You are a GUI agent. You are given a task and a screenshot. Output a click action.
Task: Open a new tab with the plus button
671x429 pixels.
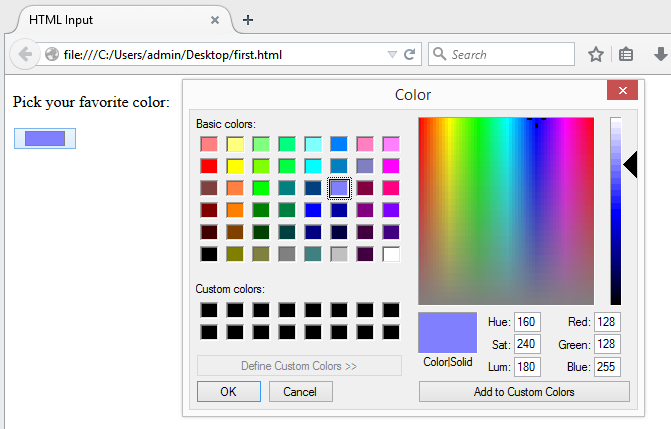pyautogui.click(x=248, y=20)
